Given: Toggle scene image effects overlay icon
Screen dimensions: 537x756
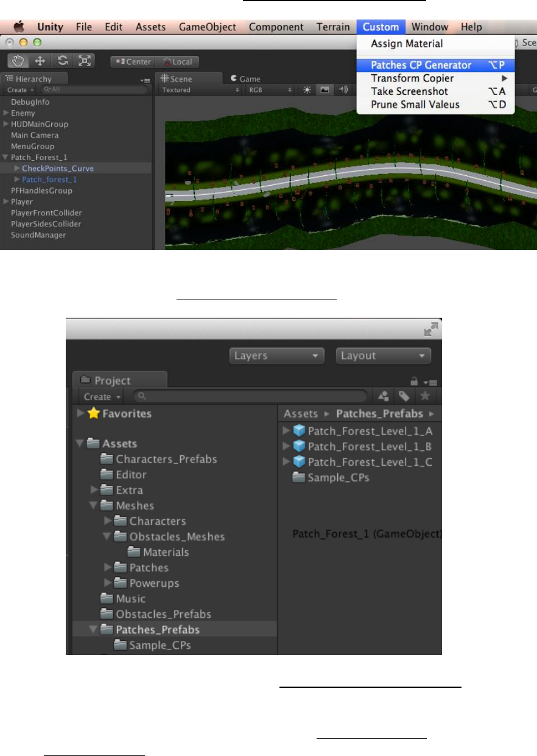Looking at the screenshot, I should [x=325, y=89].
